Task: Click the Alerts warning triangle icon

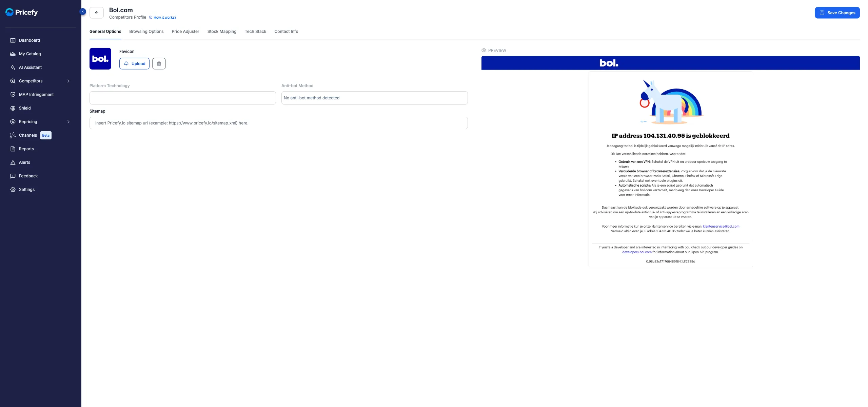Action: pyautogui.click(x=13, y=162)
